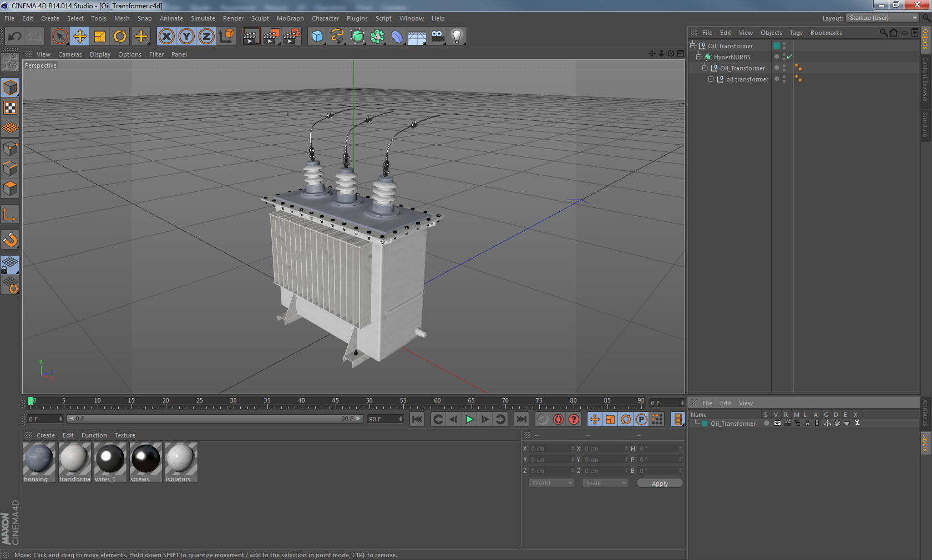Open the MoGraph menu
932x560 pixels.
tap(290, 18)
